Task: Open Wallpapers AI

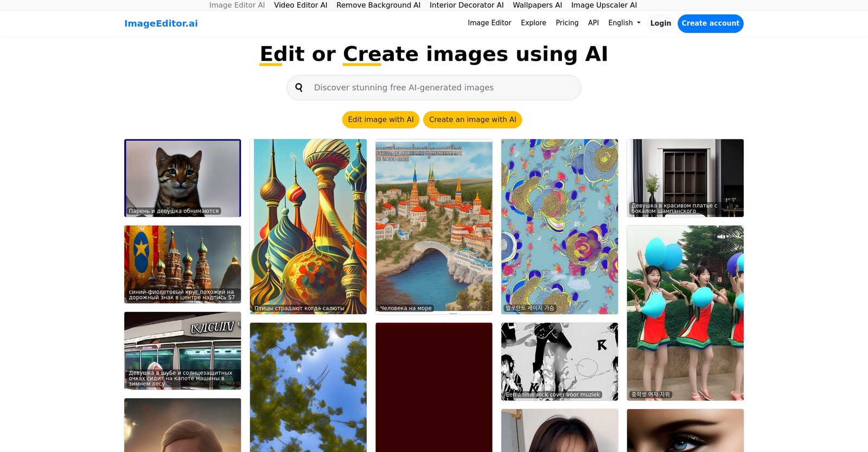Action: tap(537, 5)
